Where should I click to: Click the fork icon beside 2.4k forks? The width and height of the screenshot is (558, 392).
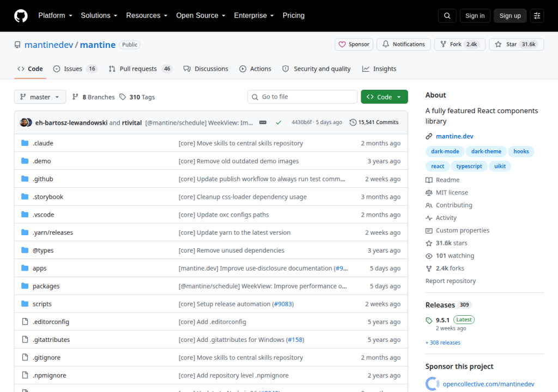coord(429,268)
